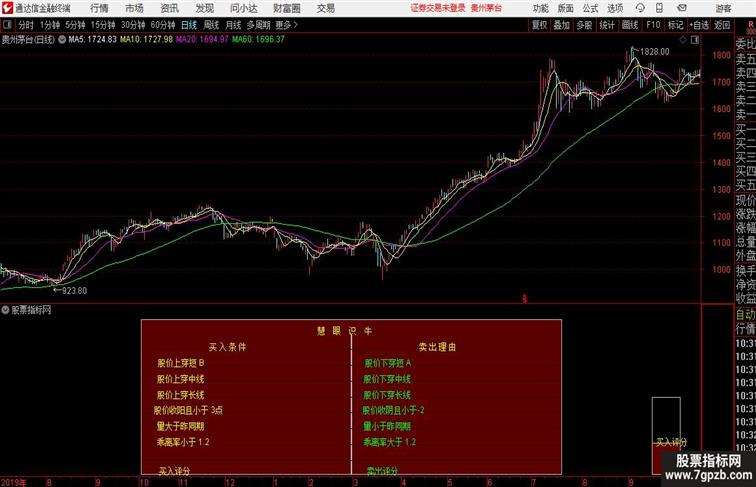Click the 股价下穿中线 sell reason
Viewport: 756px width, 487px height.
387,379
